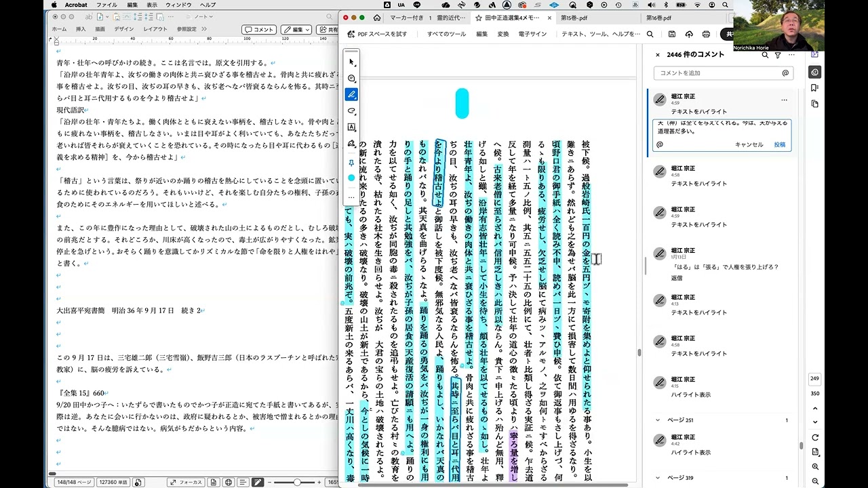Image resolution: width=868 pixels, height=488 pixels.
Task: Upload the PDF to cloud
Action: pos(689,34)
